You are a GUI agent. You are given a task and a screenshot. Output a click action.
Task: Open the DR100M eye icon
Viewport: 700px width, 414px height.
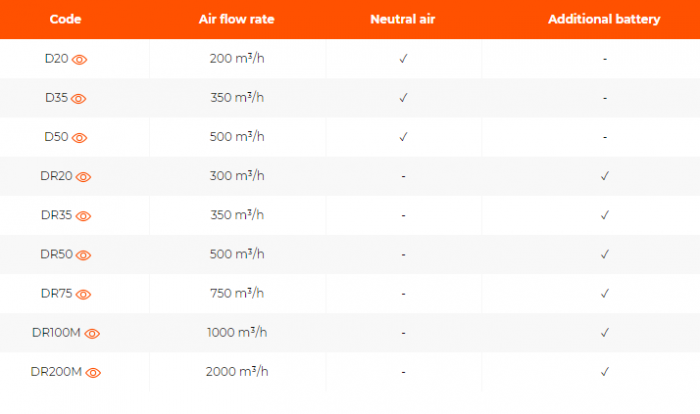point(93,333)
